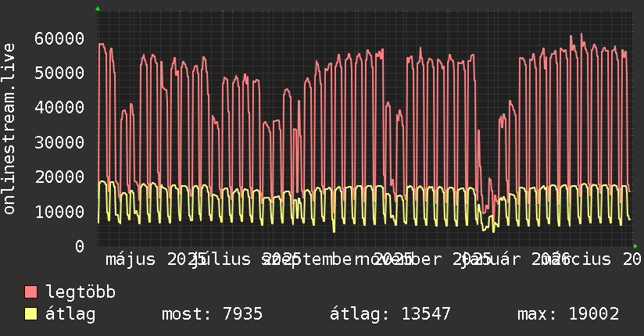This screenshot has width=644, height=336.
Task: Click the green arrow ending the x-axis
Action: click(x=635, y=246)
